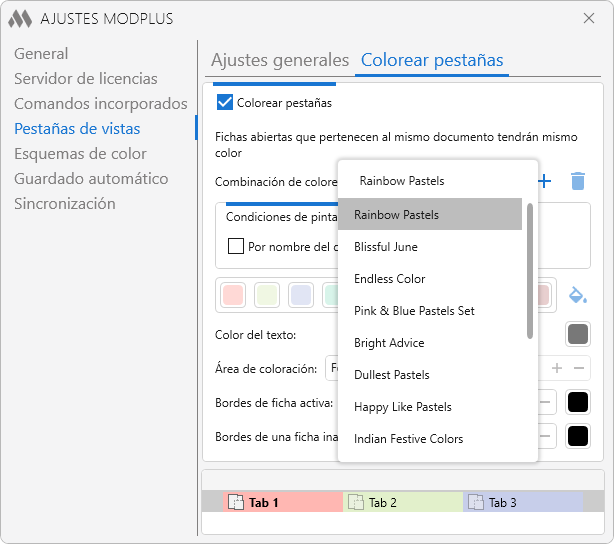Click the ModPlus logo icon
The width and height of the screenshot is (614, 544).
[x=20, y=18]
